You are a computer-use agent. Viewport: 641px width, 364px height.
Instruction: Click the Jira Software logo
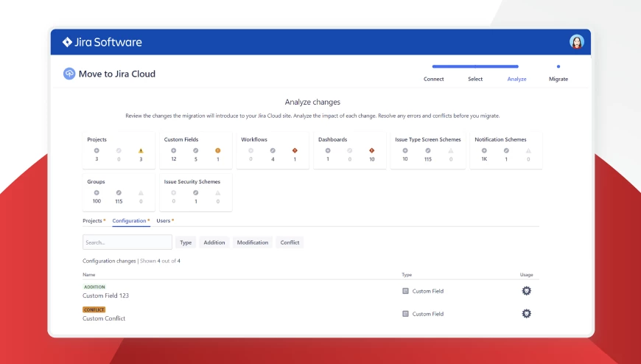[x=102, y=42]
